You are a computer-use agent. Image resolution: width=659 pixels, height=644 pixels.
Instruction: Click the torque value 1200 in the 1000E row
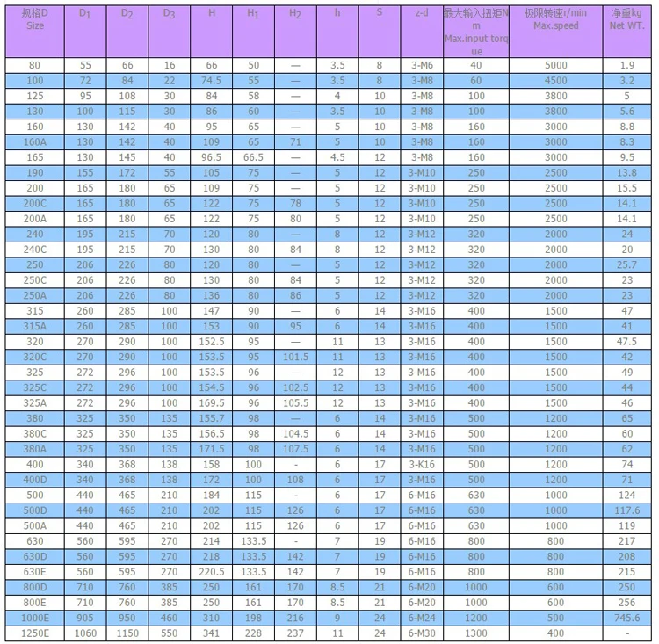(x=476, y=618)
